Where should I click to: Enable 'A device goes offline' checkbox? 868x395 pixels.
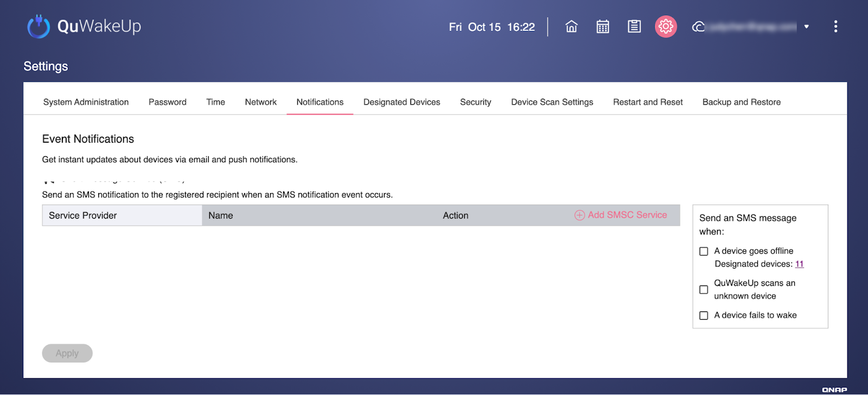704,251
